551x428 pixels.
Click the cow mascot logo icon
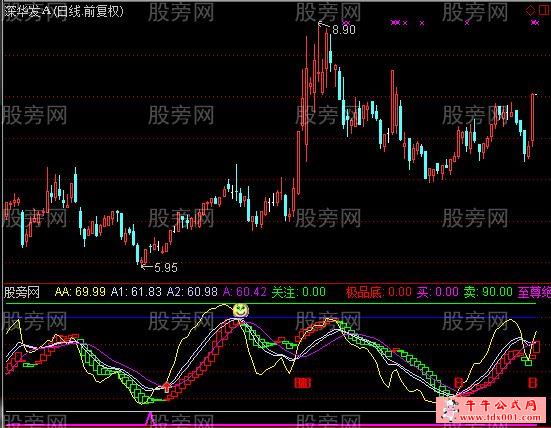pos(449,410)
